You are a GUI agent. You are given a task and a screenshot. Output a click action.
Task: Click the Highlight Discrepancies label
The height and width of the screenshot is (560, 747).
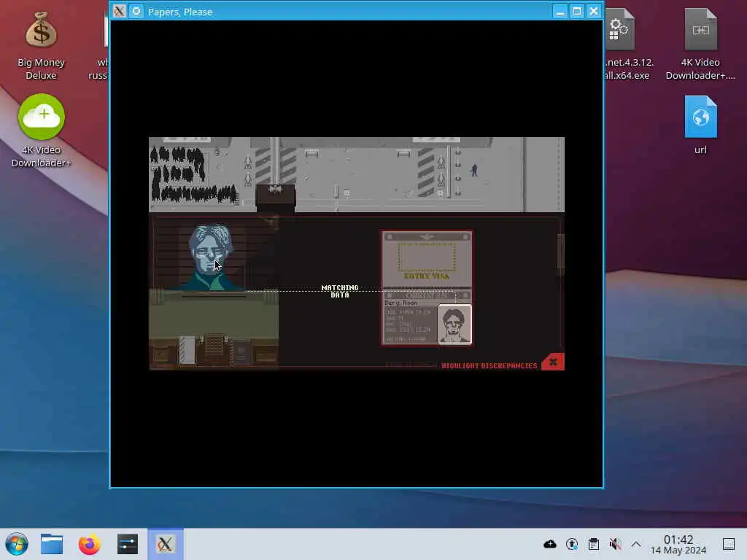(x=489, y=366)
